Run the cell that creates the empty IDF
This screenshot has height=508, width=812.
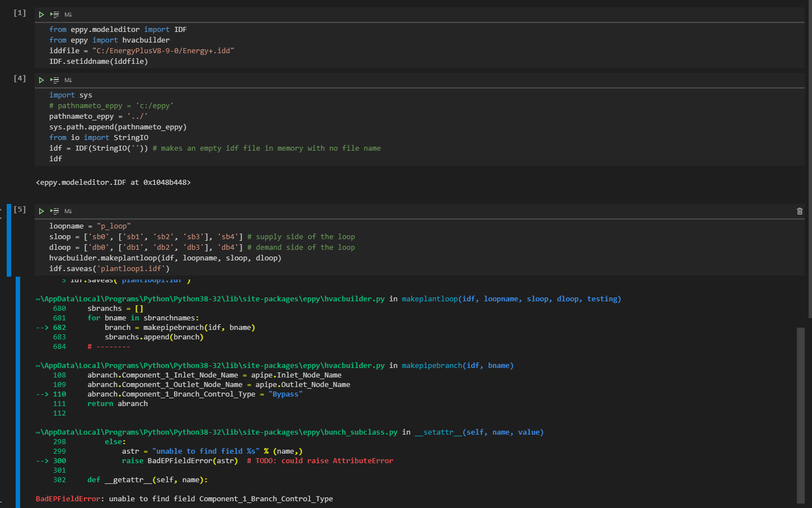coord(41,80)
